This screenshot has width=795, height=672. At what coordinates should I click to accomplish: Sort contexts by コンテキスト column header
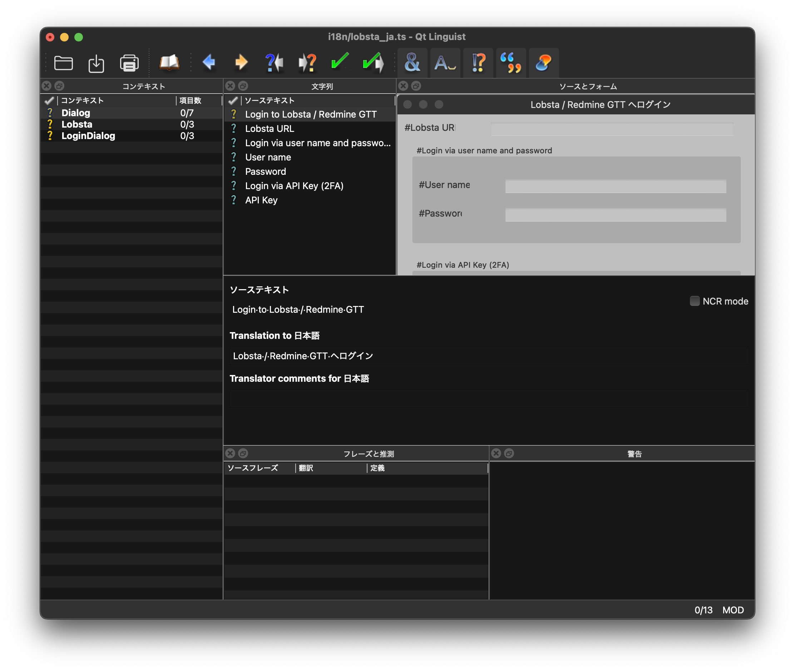(117, 100)
